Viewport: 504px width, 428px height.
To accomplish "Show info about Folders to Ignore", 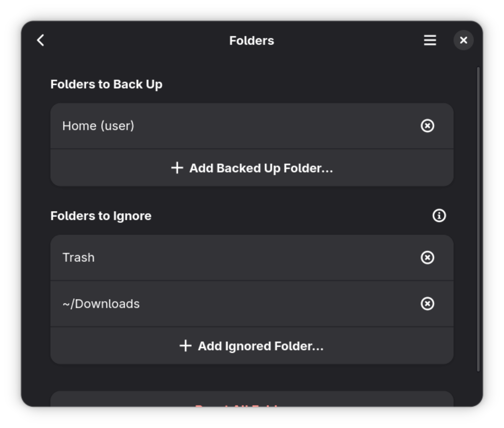I will pos(439,216).
